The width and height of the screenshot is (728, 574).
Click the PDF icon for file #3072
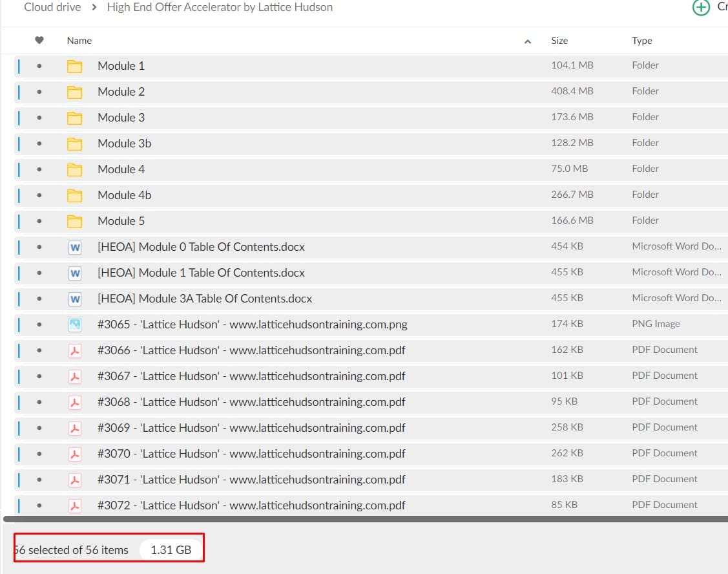(75, 505)
